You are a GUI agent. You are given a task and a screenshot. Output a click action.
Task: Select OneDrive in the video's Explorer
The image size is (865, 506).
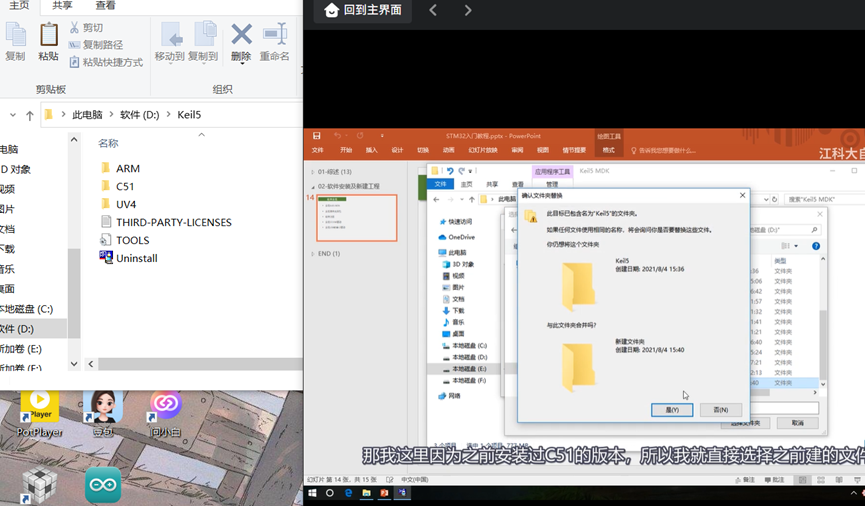457,237
